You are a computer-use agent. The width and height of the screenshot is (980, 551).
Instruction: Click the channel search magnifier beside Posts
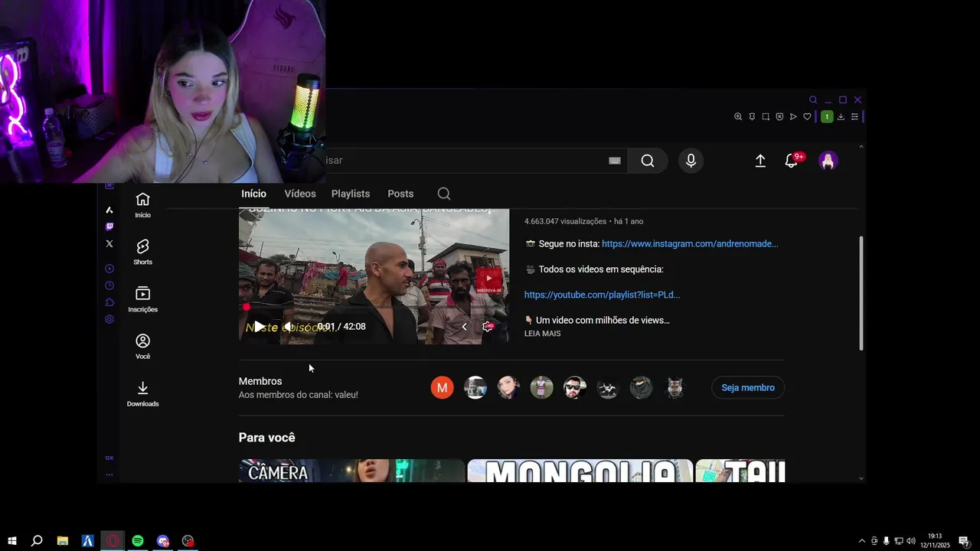[x=444, y=194]
